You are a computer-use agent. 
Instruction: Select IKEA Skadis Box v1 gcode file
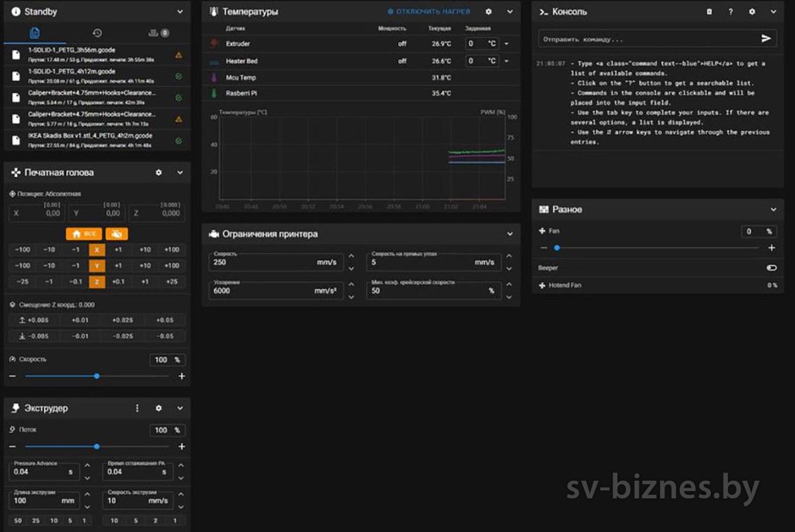pyautogui.click(x=97, y=140)
